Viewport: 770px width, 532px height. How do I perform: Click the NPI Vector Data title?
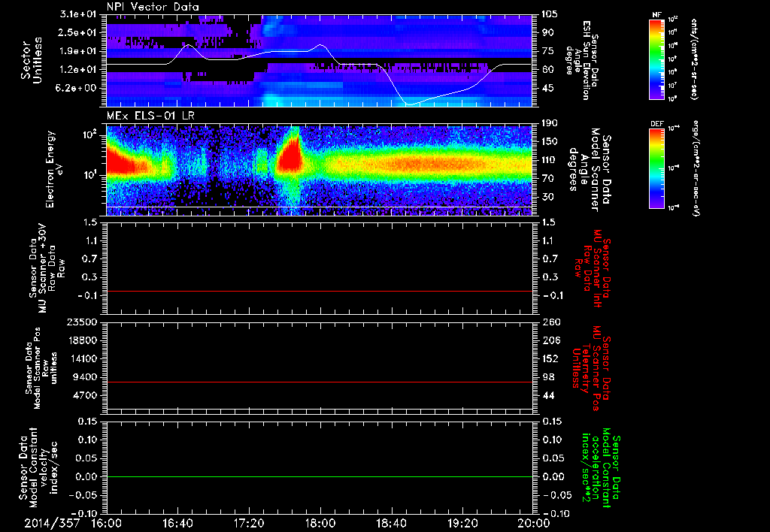tap(153, 7)
